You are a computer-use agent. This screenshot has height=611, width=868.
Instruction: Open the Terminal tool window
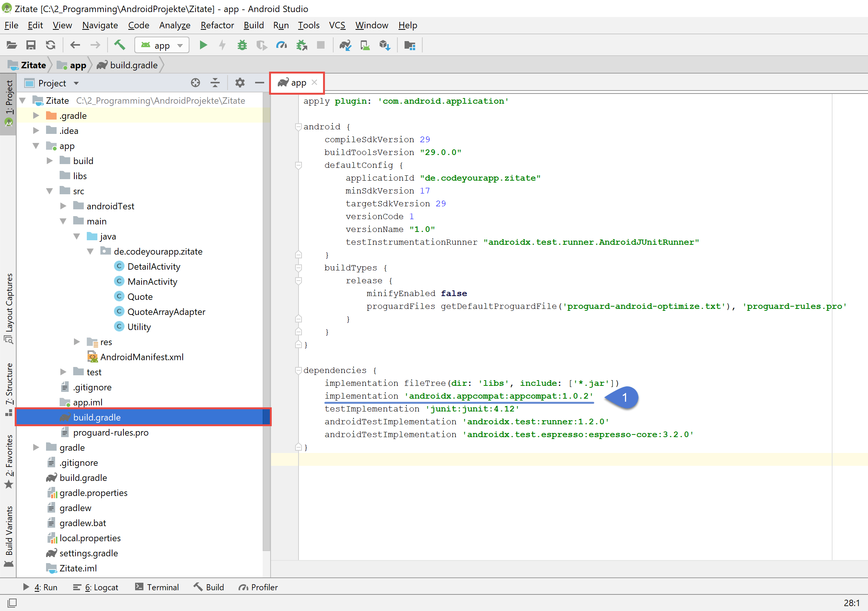pos(157,587)
